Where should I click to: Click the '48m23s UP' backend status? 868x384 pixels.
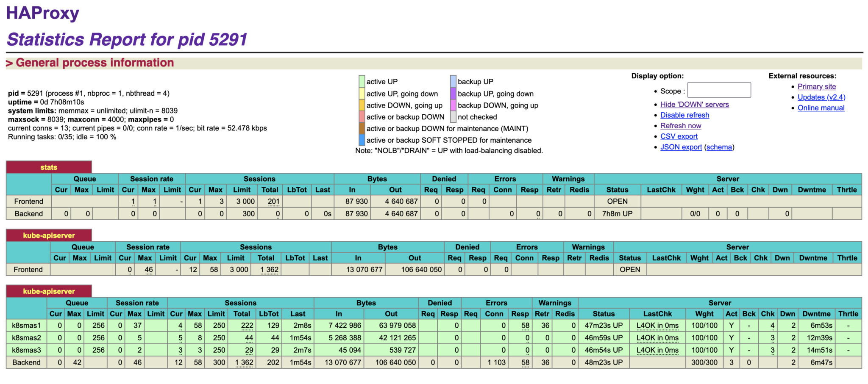click(x=604, y=362)
